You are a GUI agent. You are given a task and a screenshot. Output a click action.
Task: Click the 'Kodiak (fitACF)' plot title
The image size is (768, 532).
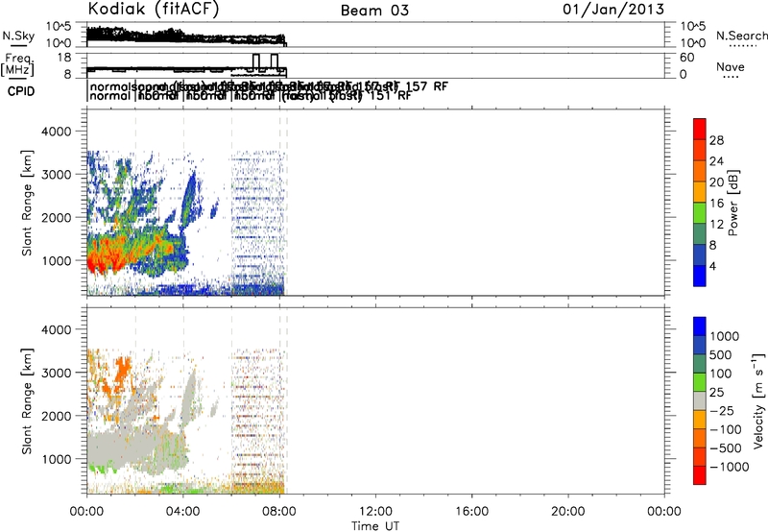tap(154, 9)
